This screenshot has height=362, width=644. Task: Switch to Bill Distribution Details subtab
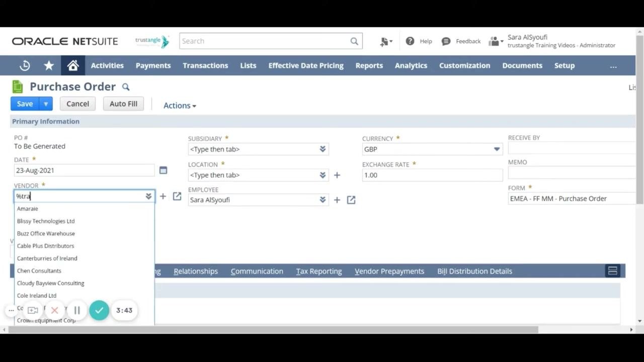[474, 271]
